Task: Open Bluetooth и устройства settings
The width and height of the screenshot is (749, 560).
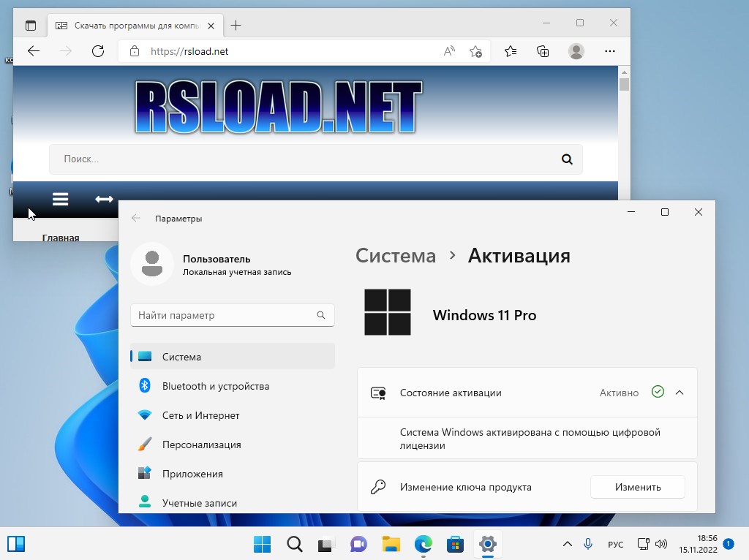Action: click(232, 386)
